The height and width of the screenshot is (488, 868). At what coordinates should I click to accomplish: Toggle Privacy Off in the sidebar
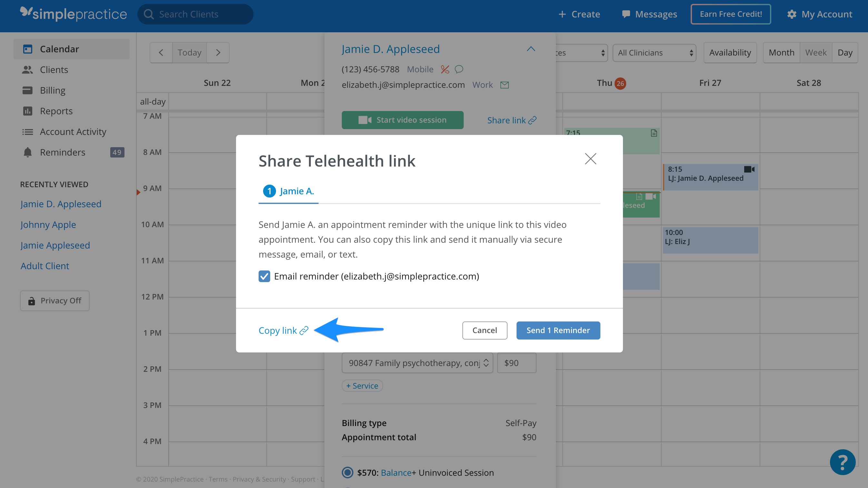pos(54,300)
